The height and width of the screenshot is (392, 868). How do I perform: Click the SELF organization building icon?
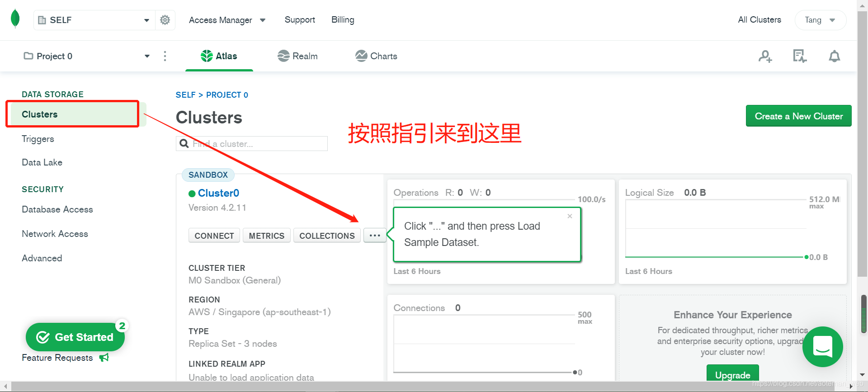42,20
